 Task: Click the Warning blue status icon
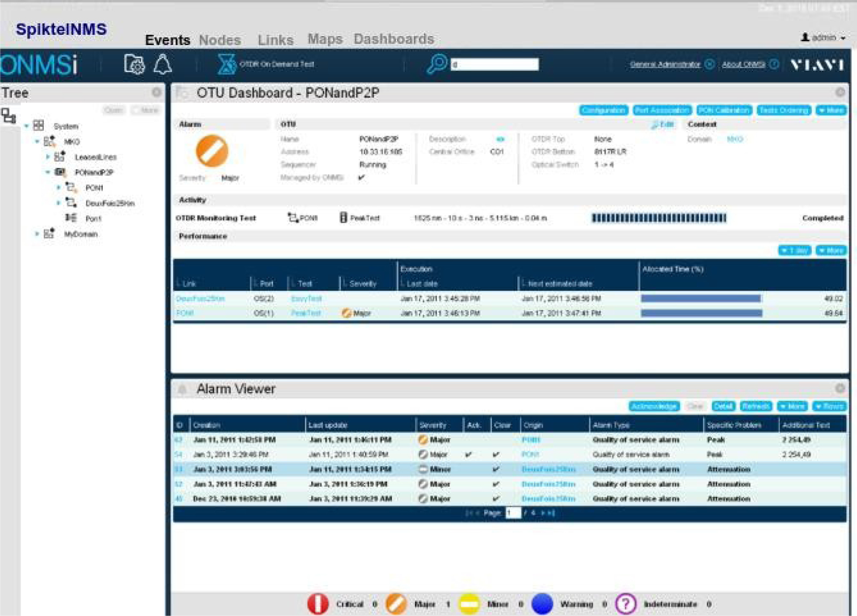(x=542, y=604)
